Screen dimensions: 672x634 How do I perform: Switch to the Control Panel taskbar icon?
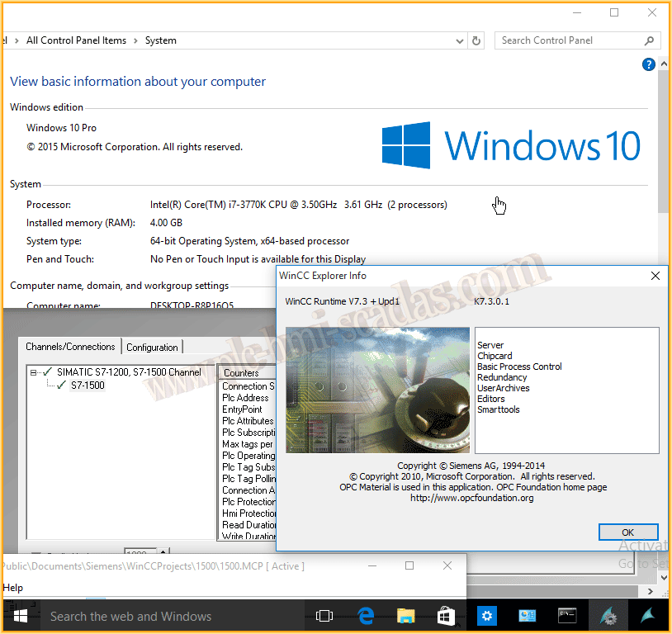pyautogui.click(x=528, y=616)
